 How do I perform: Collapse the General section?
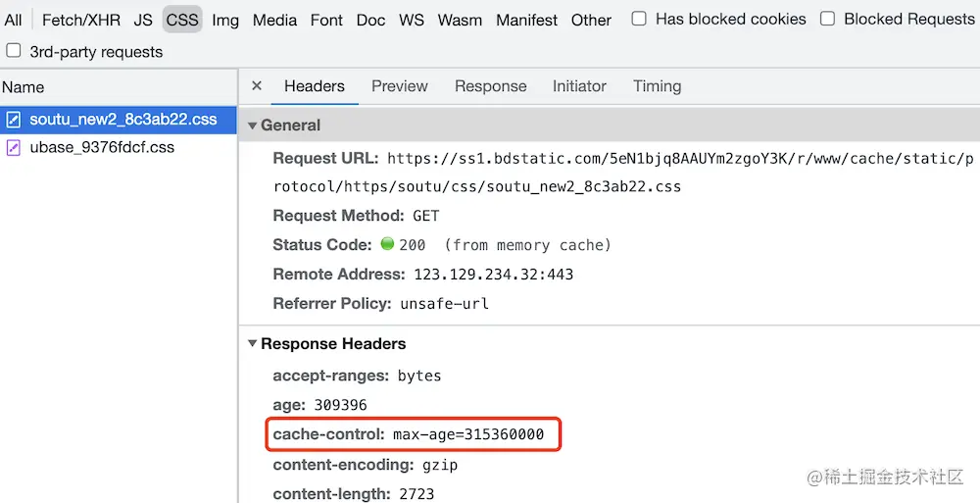(253, 126)
